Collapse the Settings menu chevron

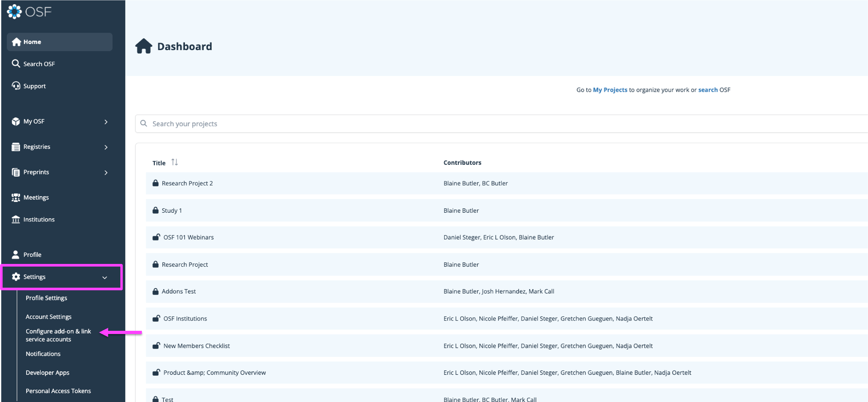pyautogui.click(x=104, y=277)
